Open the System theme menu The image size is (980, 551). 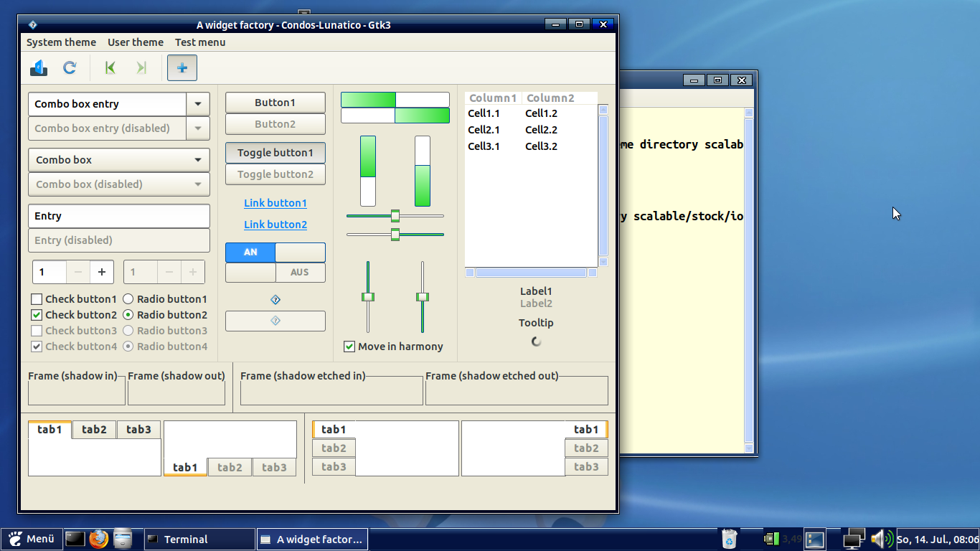[61, 42]
